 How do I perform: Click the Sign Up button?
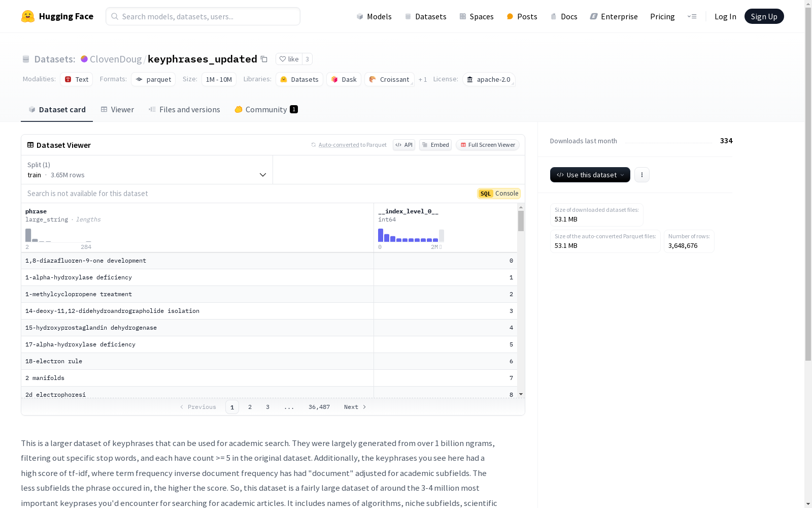click(764, 16)
